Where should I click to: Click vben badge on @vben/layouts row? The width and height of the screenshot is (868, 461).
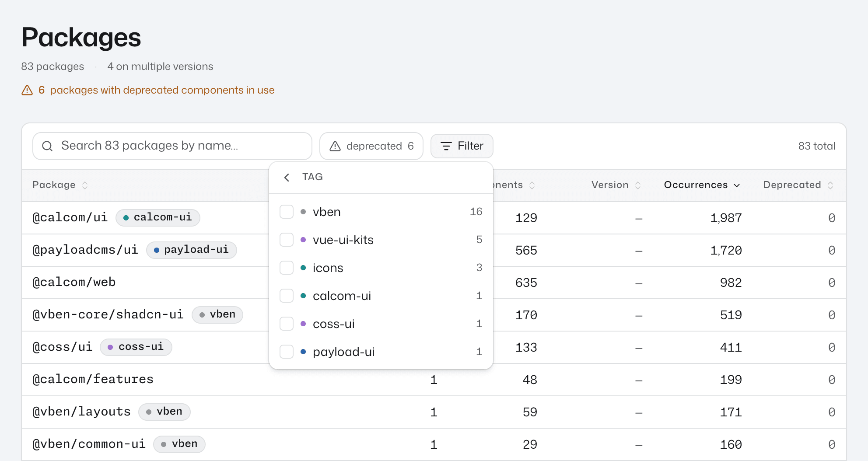pos(164,412)
